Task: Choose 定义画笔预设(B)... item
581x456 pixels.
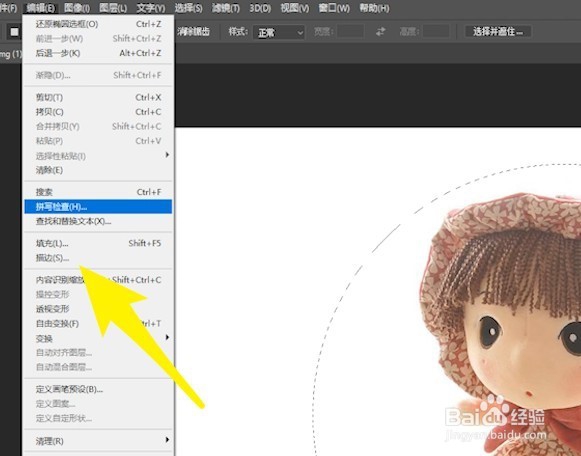Action: tap(99, 389)
